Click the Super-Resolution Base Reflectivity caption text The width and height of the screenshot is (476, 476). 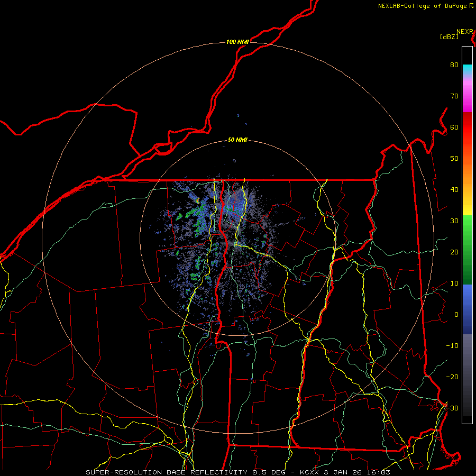pos(166,472)
